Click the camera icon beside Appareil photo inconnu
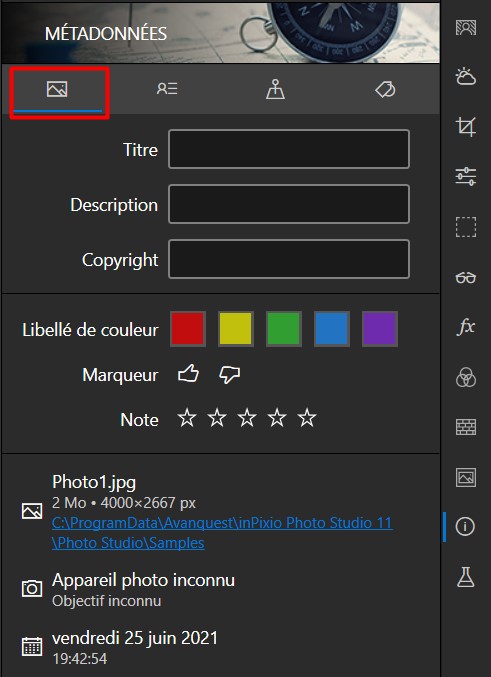The width and height of the screenshot is (491, 677). (32, 588)
